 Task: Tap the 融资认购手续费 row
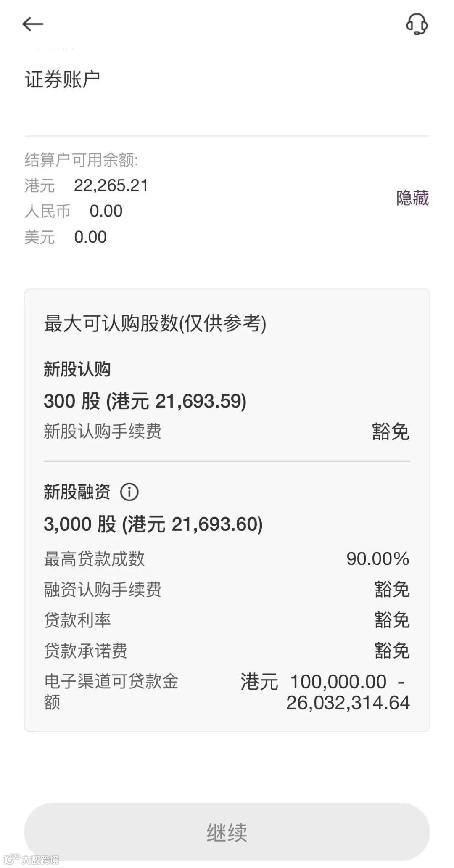pyautogui.click(x=227, y=589)
